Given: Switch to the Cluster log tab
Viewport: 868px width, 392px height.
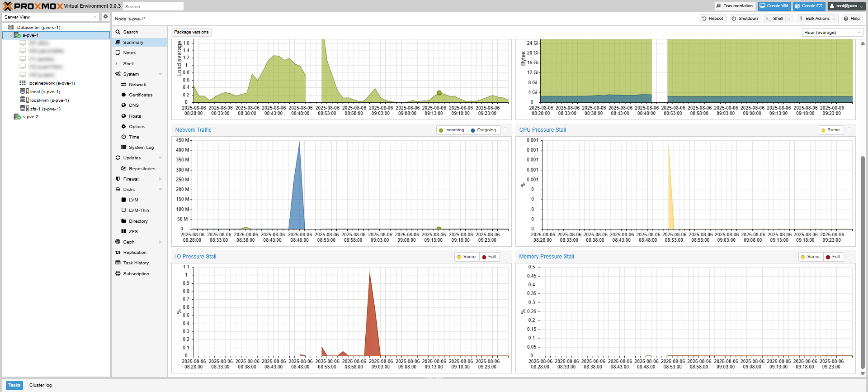Looking at the screenshot, I should (x=40, y=385).
